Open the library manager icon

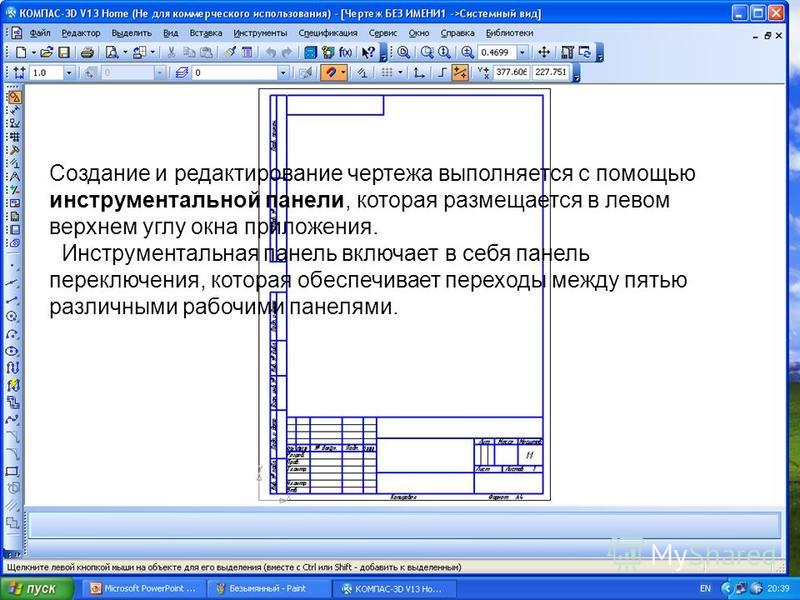click(x=311, y=52)
